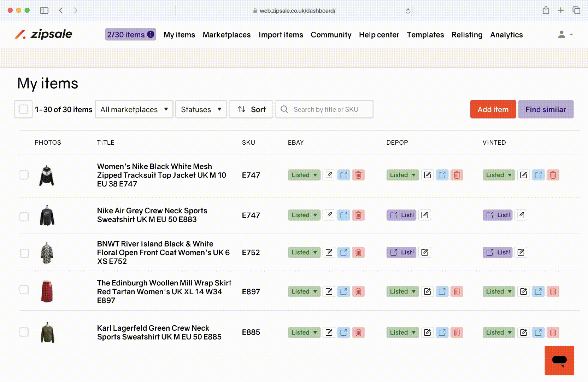Open Vinted listing link for Women's Nike Jacket
This screenshot has height=382, width=588.
pyautogui.click(x=538, y=175)
